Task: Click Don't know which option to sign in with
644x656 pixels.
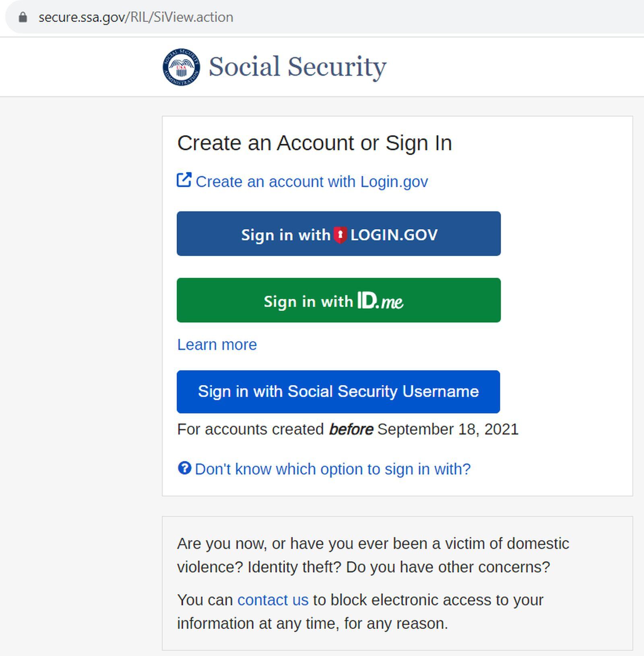Action: [332, 469]
